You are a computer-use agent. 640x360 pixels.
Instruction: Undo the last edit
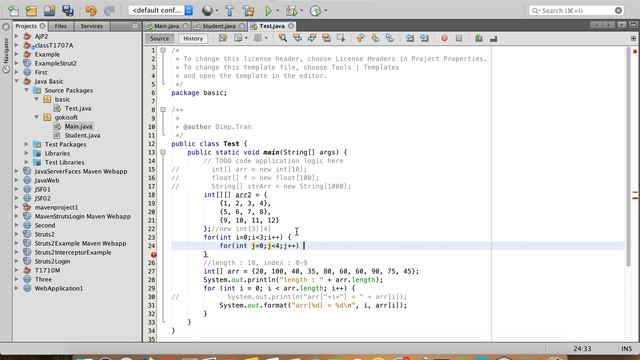click(91, 11)
